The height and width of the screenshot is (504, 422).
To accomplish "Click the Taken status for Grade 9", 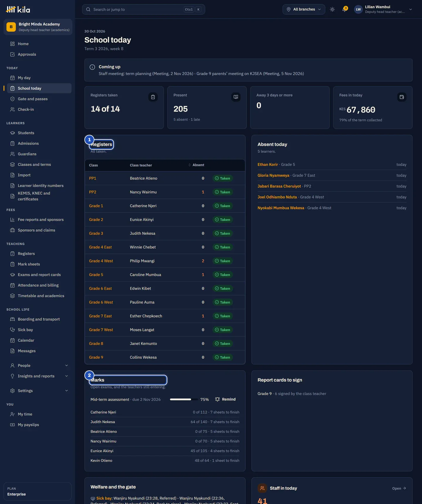I will pyautogui.click(x=223, y=357).
